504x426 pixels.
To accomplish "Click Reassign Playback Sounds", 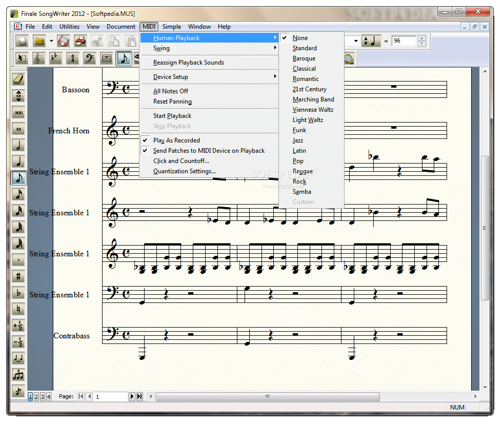I will (x=209, y=63).
